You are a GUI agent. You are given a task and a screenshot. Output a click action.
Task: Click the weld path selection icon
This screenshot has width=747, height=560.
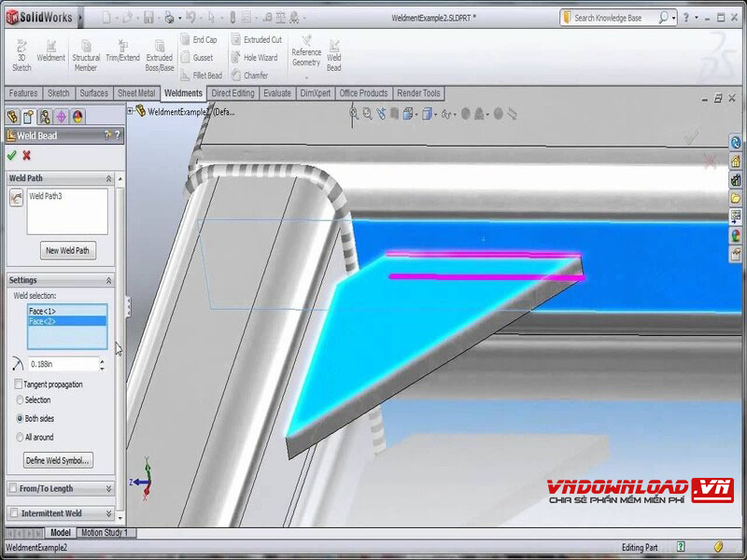[x=16, y=198]
